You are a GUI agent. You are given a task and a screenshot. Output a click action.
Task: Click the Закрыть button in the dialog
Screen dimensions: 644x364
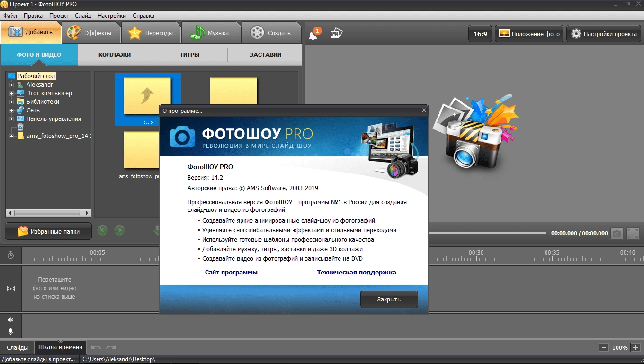click(x=389, y=300)
